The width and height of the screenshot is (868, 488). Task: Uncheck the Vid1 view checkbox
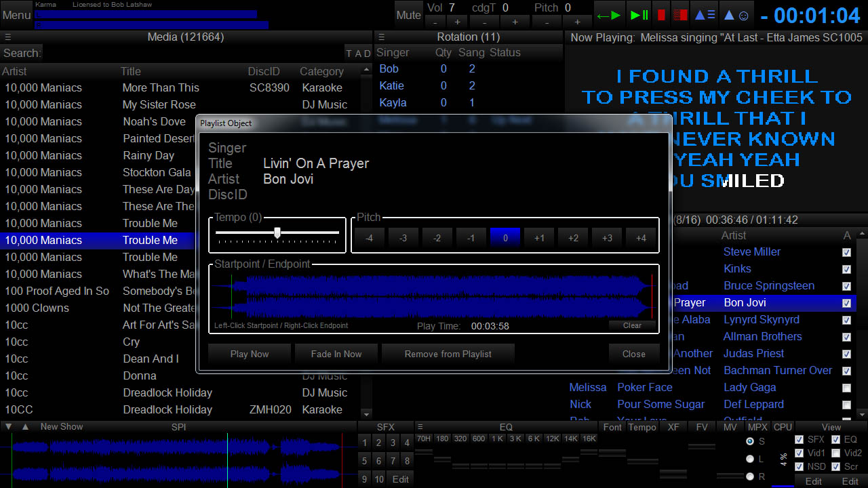pyautogui.click(x=800, y=453)
